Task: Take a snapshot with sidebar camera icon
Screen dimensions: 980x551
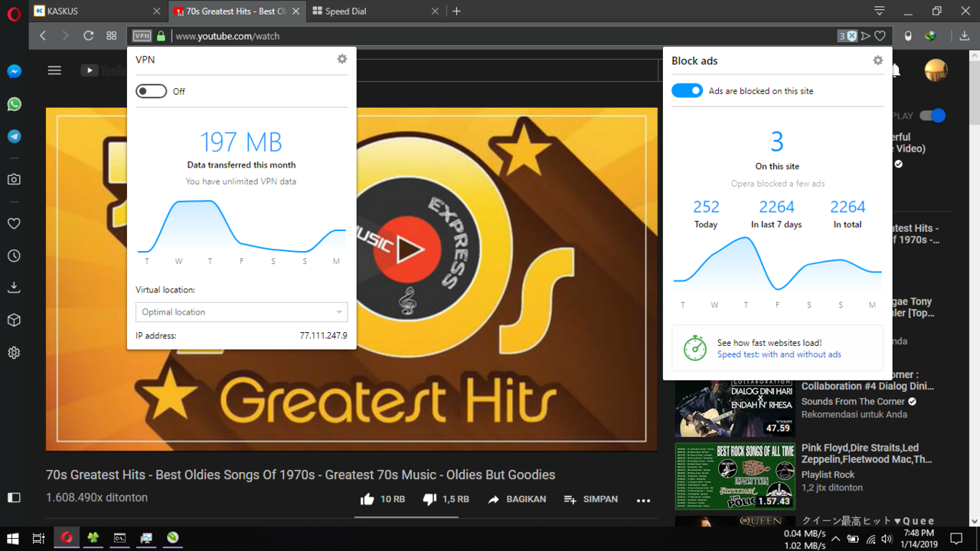Action: pos(14,179)
